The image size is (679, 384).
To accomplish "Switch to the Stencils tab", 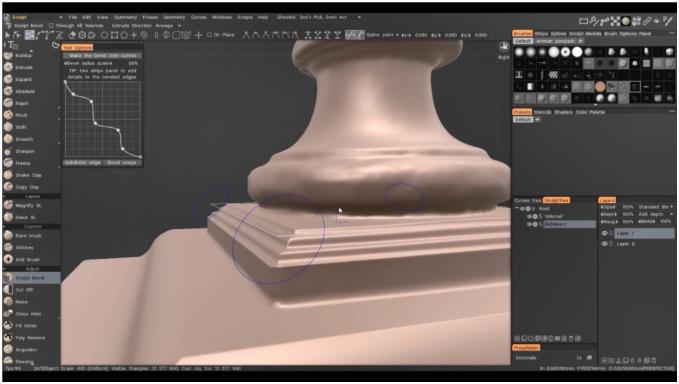I will tap(543, 112).
